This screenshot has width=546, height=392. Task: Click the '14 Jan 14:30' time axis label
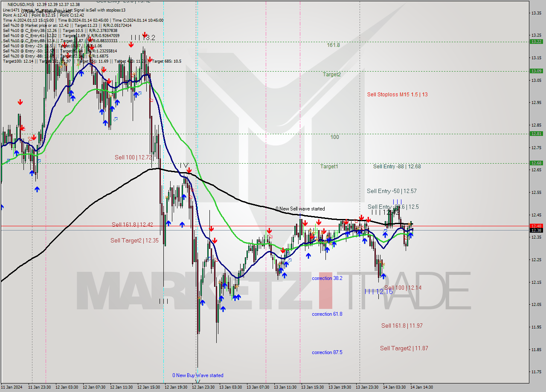(421, 387)
